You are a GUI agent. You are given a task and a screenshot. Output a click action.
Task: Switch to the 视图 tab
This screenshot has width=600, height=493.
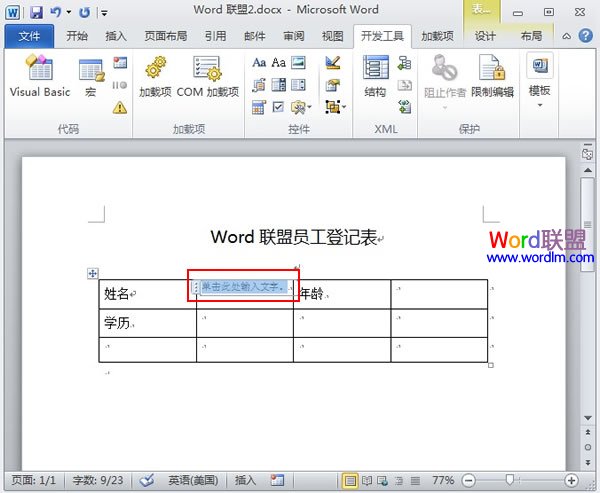[x=333, y=36]
